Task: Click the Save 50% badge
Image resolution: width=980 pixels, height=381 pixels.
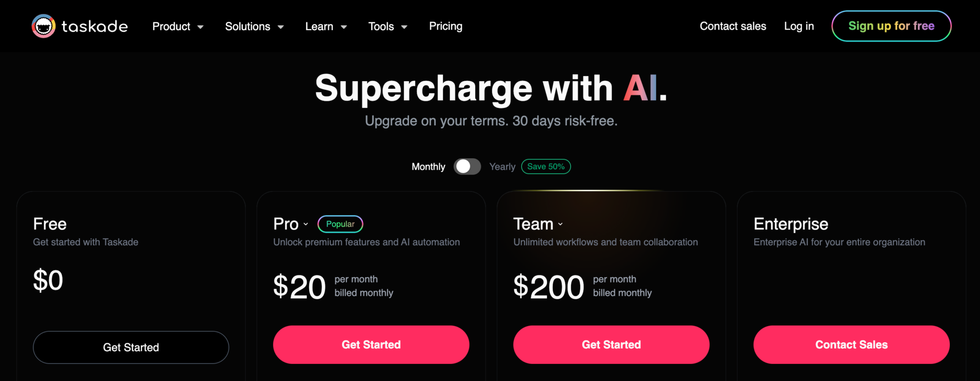Action: tap(546, 166)
